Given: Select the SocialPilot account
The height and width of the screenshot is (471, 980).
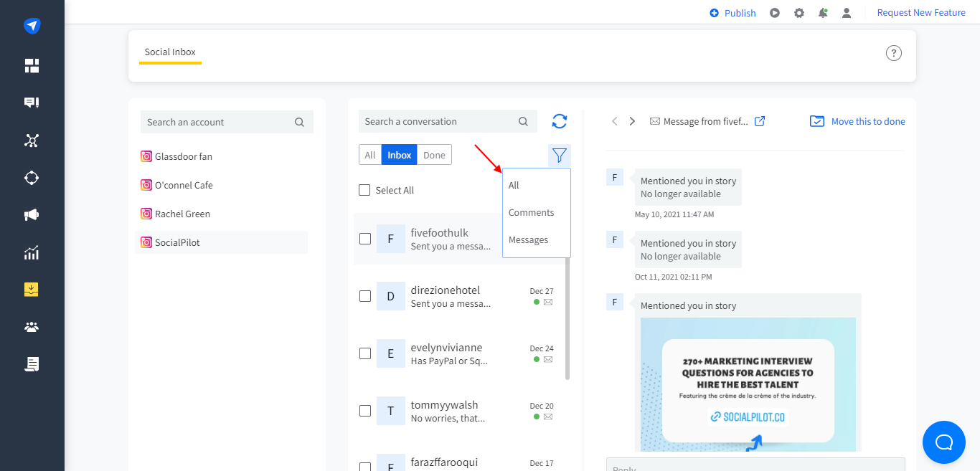Looking at the screenshot, I should point(221,242).
